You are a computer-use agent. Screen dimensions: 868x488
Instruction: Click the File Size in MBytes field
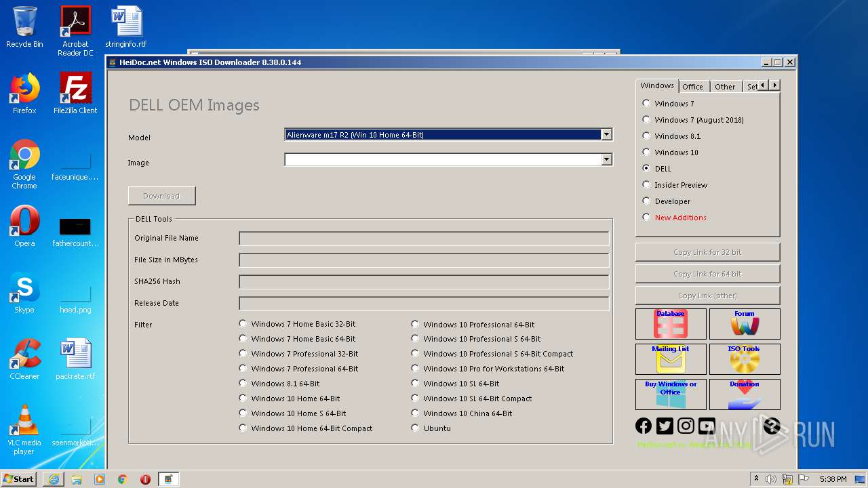click(424, 260)
